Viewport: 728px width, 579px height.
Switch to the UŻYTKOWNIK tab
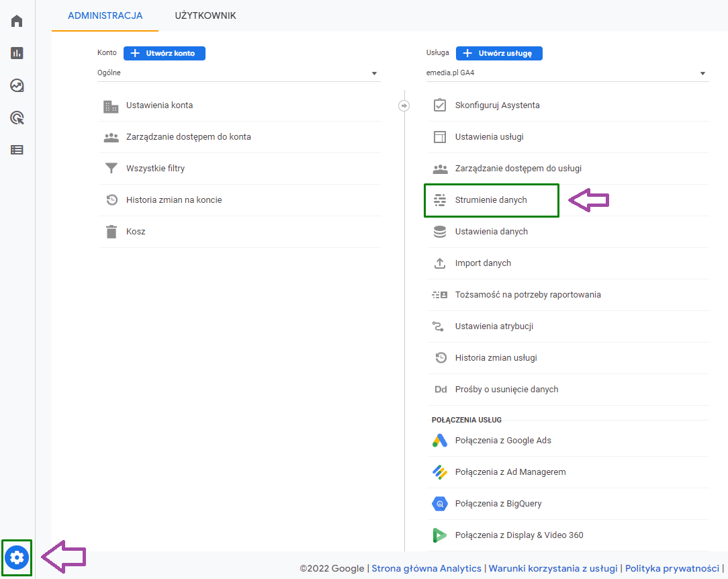tap(205, 15)
